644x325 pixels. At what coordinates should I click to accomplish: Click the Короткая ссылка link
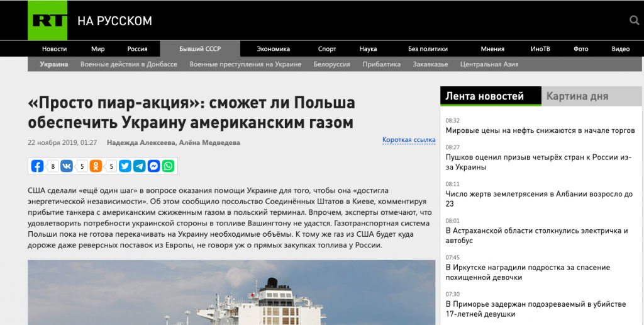[x=409, y=140]
